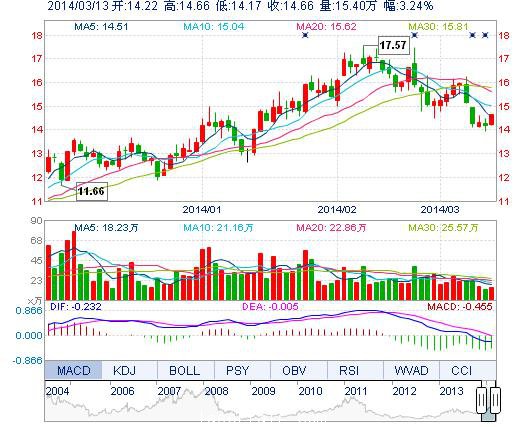Screen dimensions: 517x427
Task: Click the 17.57 high price label
Action: tap(393, 45)
